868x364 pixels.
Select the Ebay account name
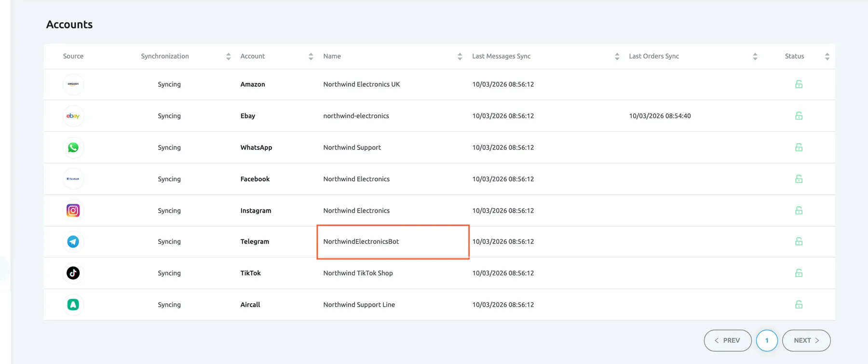(x=248, y=116)
